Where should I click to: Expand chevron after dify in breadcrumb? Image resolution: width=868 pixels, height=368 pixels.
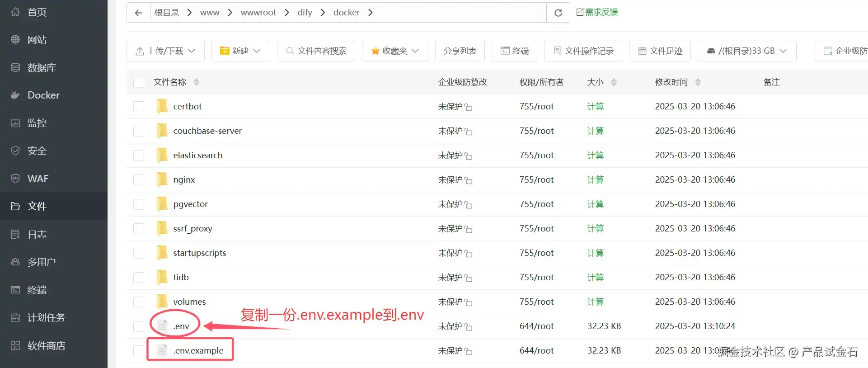(x=323, y=13)
